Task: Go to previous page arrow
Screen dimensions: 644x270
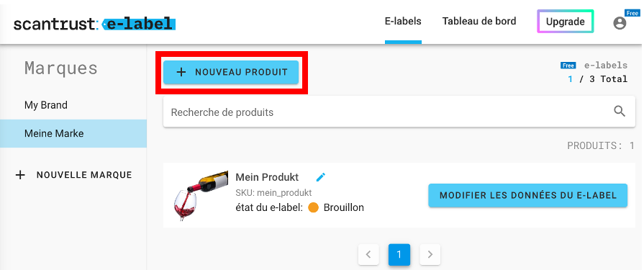Action: [368, 254]
